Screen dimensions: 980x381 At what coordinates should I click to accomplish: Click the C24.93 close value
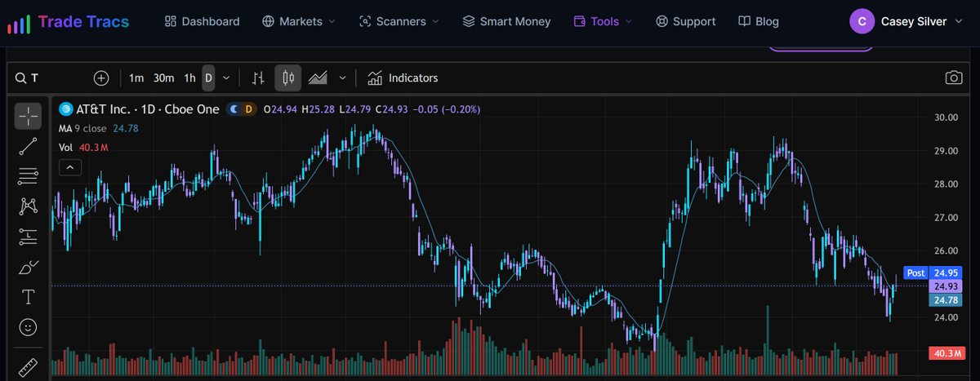point(394,109)
